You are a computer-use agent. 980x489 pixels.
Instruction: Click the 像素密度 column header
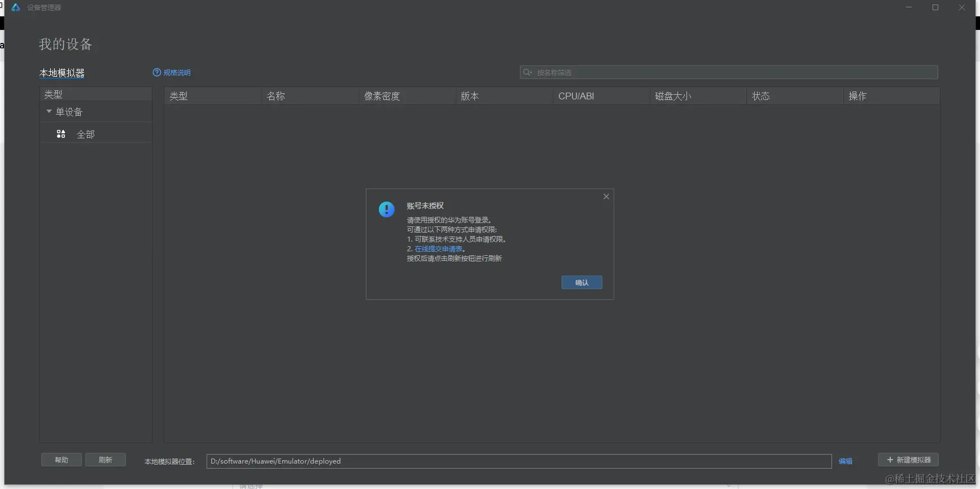coord(407,96)
